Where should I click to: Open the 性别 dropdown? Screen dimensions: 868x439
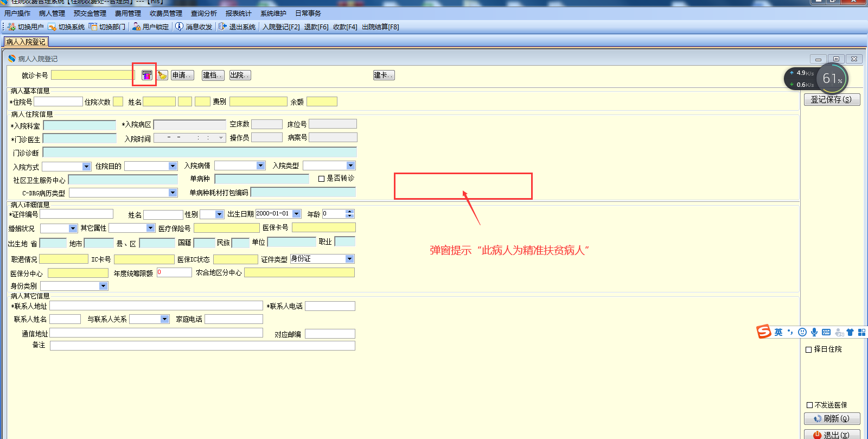tap(220, 214)
